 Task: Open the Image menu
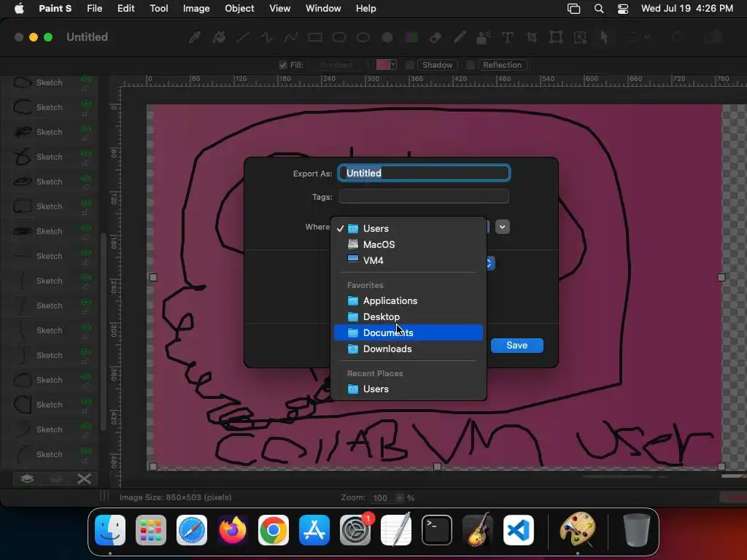(196, 9)
